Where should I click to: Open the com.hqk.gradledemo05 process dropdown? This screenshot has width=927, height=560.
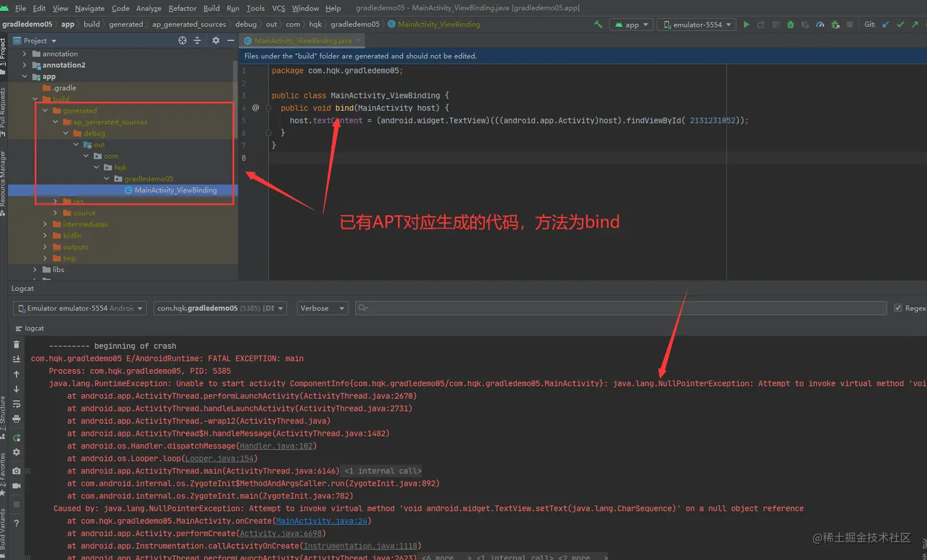[x=221, y=308]
